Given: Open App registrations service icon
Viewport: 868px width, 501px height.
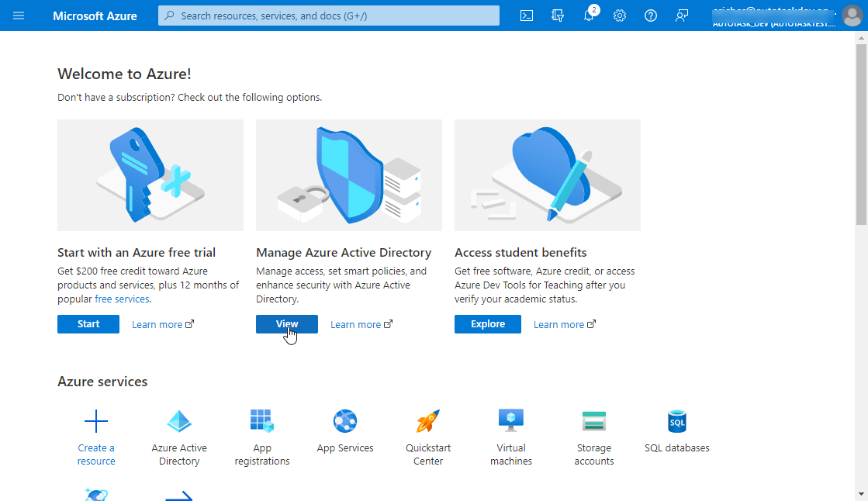Looking at the screenshot, I should click(x=262, y=421).
